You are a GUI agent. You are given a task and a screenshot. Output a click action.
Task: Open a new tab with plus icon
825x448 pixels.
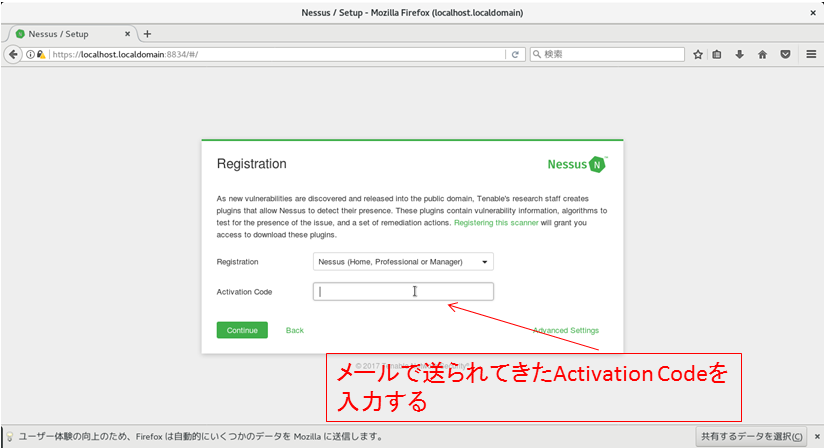click(147, 34)
